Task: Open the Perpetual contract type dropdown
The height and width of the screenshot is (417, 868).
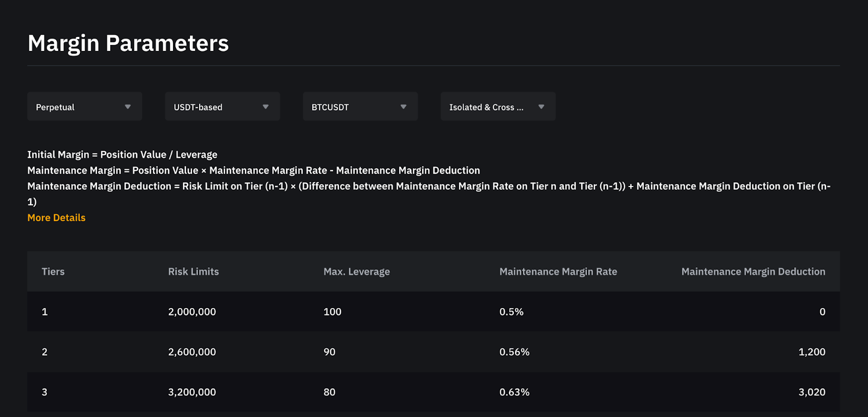Action: 84,107
